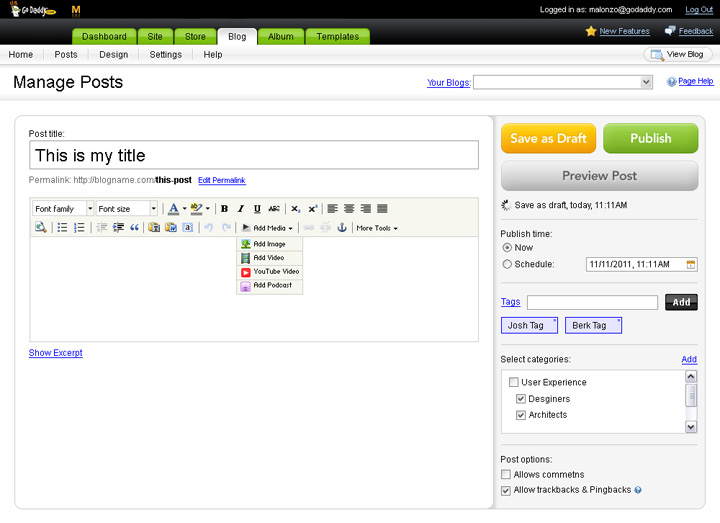Select the Schedule publish time option
The height and width of the screenshot is (523, 720).
point(507,264)
